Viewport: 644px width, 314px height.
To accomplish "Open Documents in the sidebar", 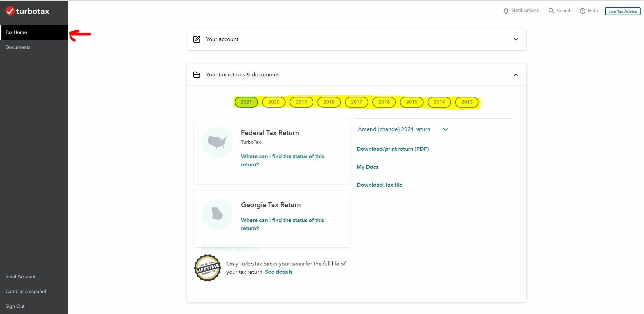I will 34,48.
